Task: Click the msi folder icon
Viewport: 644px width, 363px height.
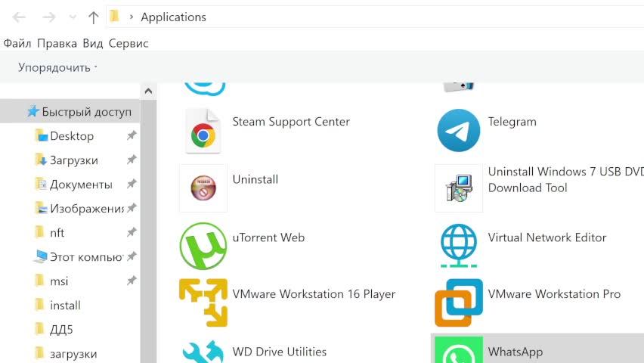Action: coord(39,281)
